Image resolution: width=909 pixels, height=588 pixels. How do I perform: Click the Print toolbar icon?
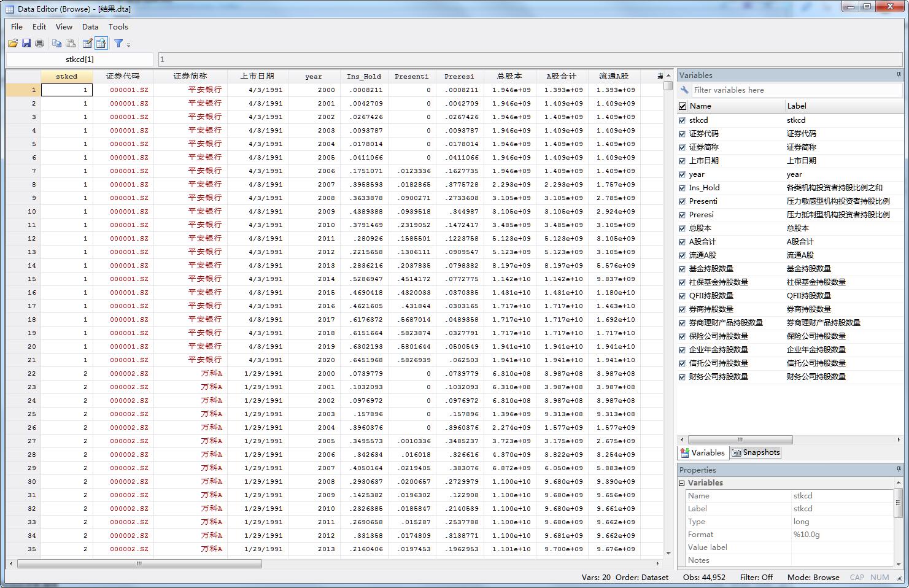(40, 43)
